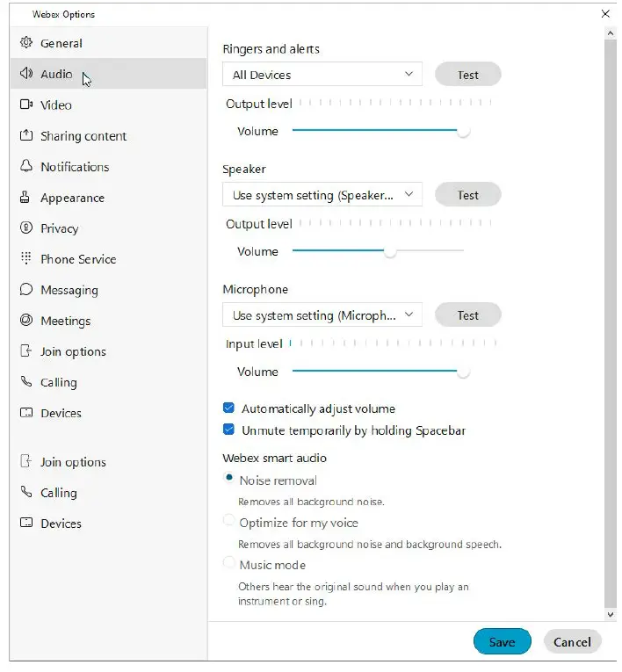Click the scrollbar down arrow
The height and width of the screenshot is (672, 622).
(x=611, y=614)
